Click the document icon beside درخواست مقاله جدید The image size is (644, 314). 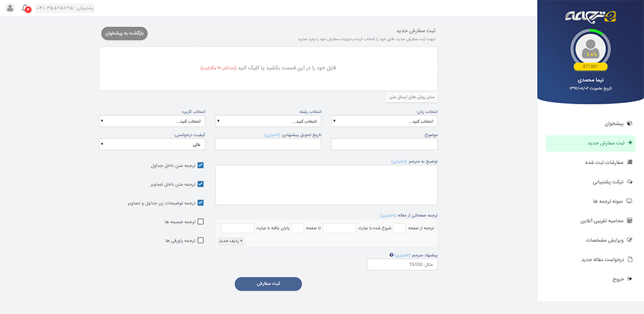tap(631, 259)
